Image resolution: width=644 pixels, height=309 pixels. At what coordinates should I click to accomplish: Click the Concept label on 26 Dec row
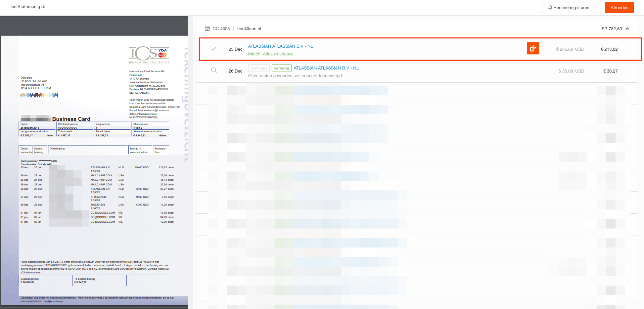click(259, 68)
